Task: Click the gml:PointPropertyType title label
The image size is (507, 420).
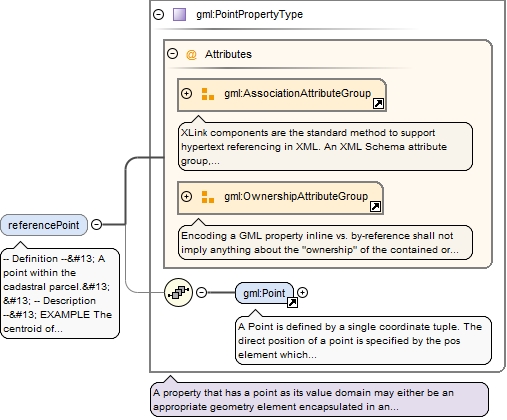Action: pyautogui.click(x=249, y=14)
